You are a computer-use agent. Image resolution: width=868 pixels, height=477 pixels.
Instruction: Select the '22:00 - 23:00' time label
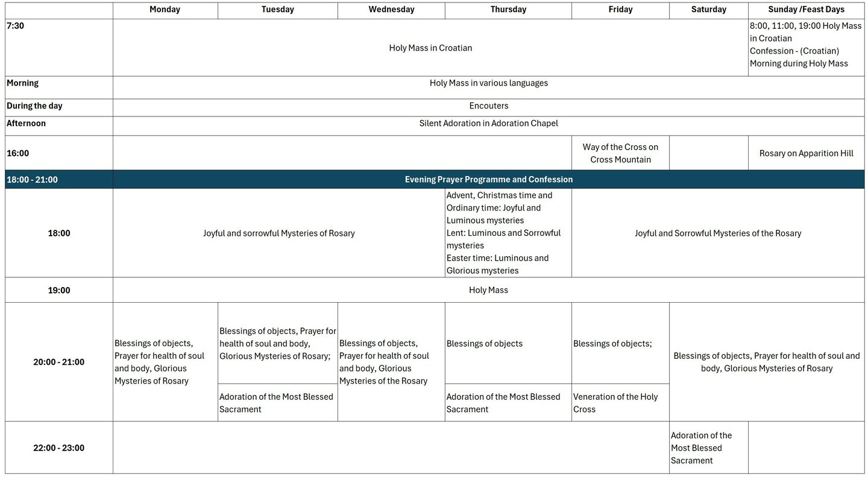58,447
